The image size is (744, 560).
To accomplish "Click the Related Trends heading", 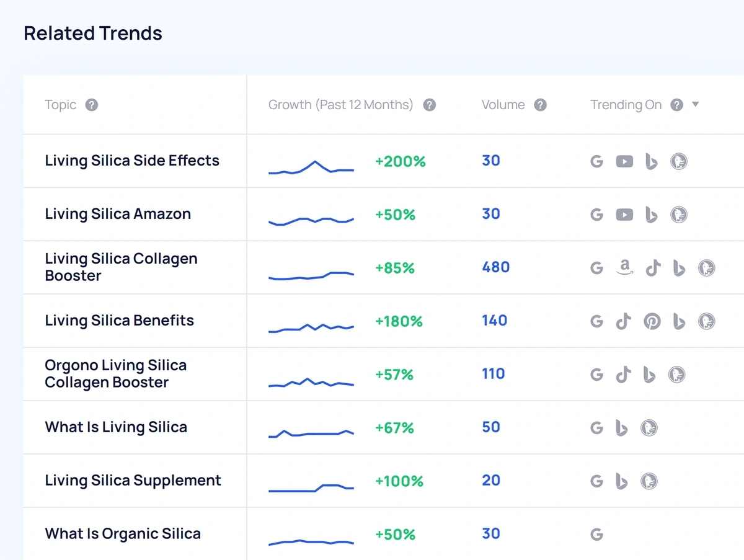I will [x=93, y=33].
